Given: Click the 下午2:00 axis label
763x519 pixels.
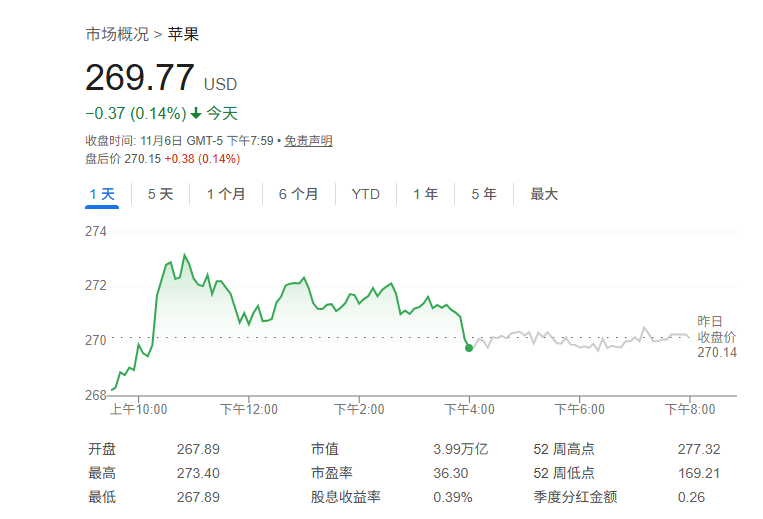Looking at the screenshot, I should 359,410.
